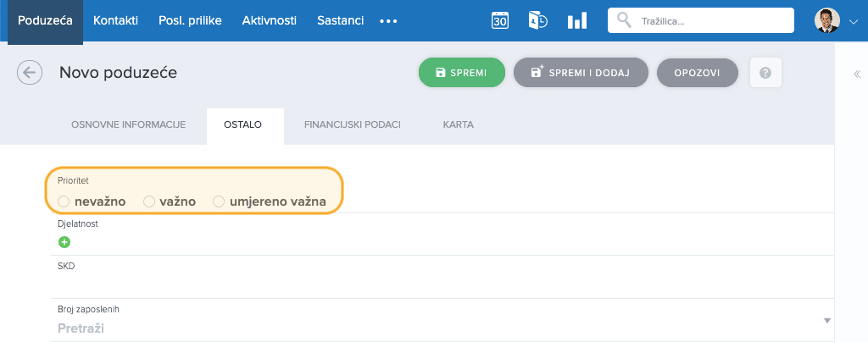Switch to the Karta tab
The height and width of the screenshot is (342, 868).
coord(459,124)
